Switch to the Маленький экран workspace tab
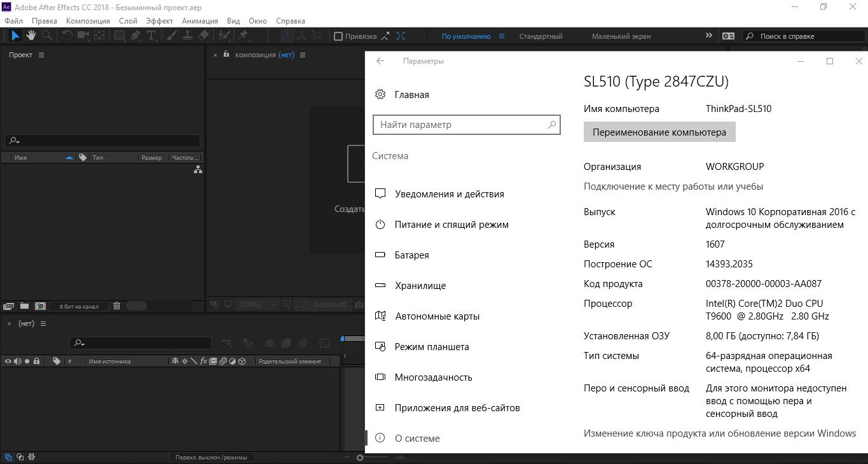 click(x=621, y=36)
